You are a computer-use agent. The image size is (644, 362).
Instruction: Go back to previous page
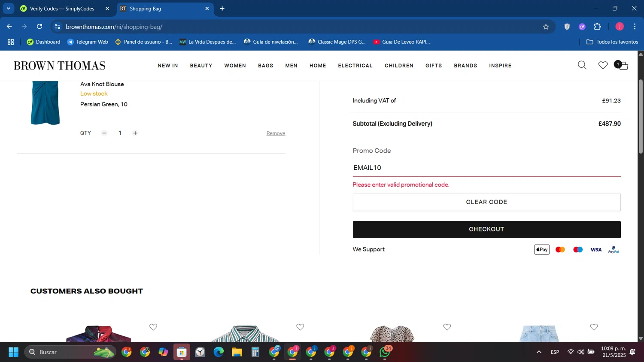[x=9, y=27]
